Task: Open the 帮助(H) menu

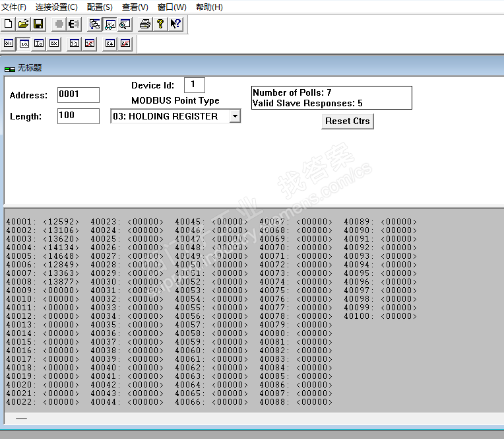Action: (x=209, y=7)
